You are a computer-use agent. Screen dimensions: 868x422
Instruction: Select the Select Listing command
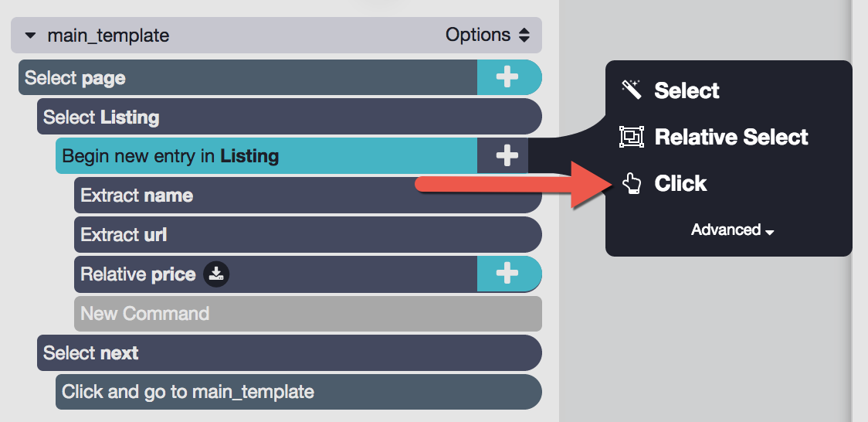290,117
